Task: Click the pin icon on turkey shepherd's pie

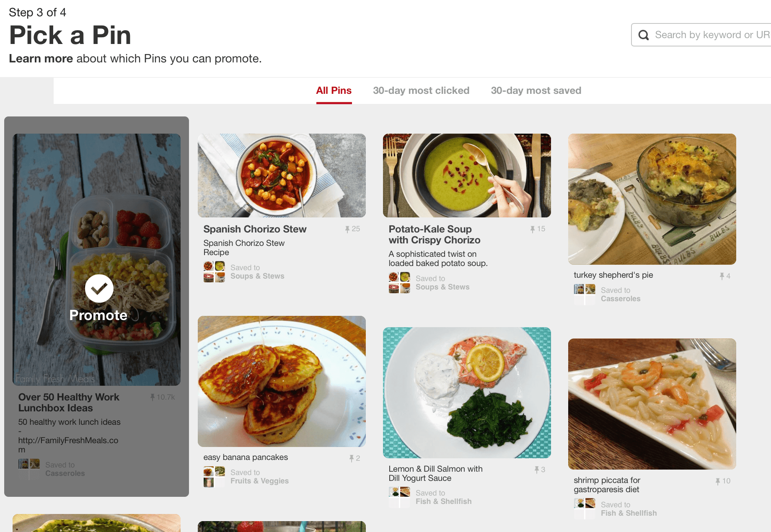Action: tap(721, 275)
